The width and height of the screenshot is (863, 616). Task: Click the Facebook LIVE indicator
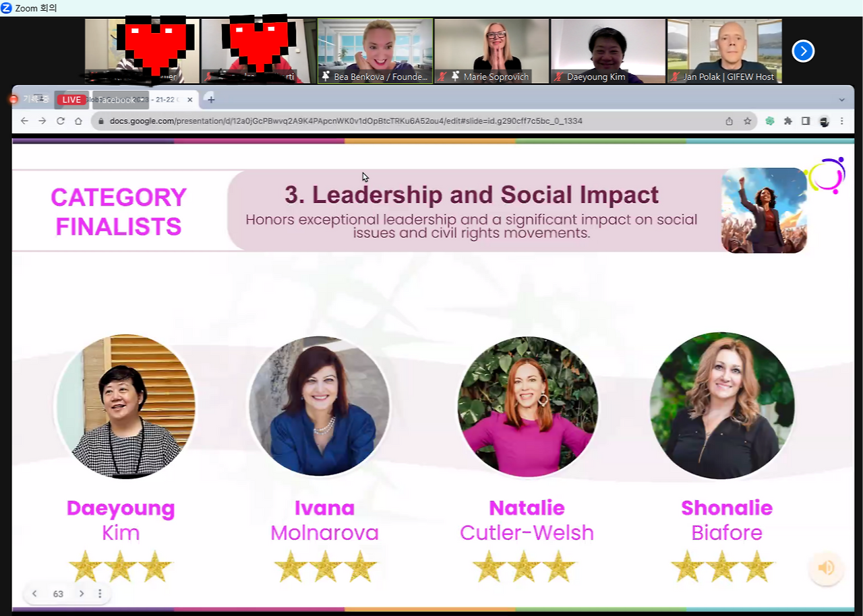pos(71,100)
